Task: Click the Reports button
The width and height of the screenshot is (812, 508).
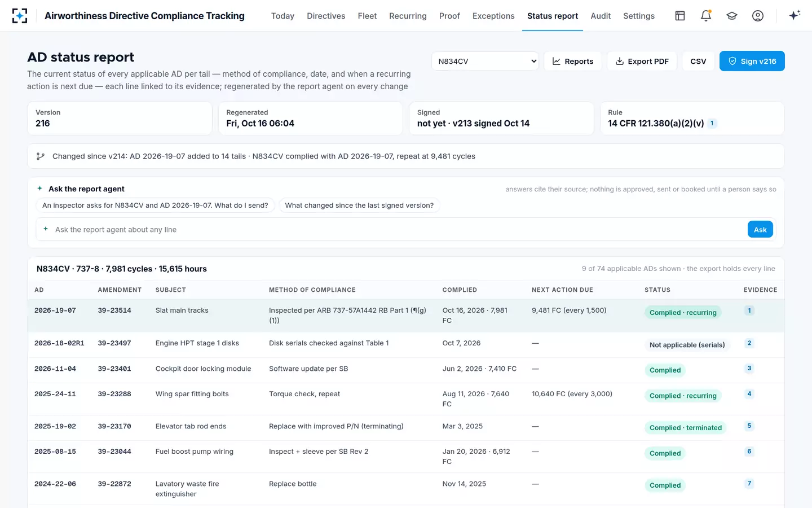Action: click(x=573, y=61)
